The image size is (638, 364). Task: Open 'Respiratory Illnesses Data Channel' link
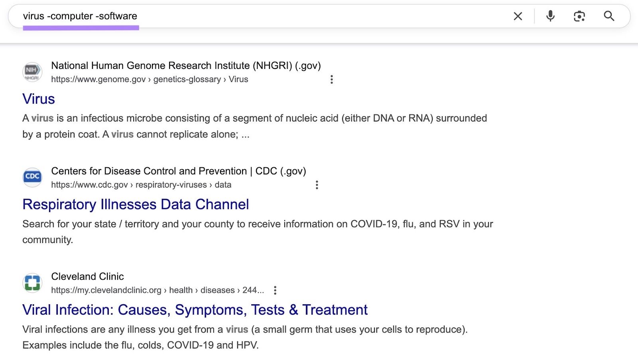click(x=136, y=204)
